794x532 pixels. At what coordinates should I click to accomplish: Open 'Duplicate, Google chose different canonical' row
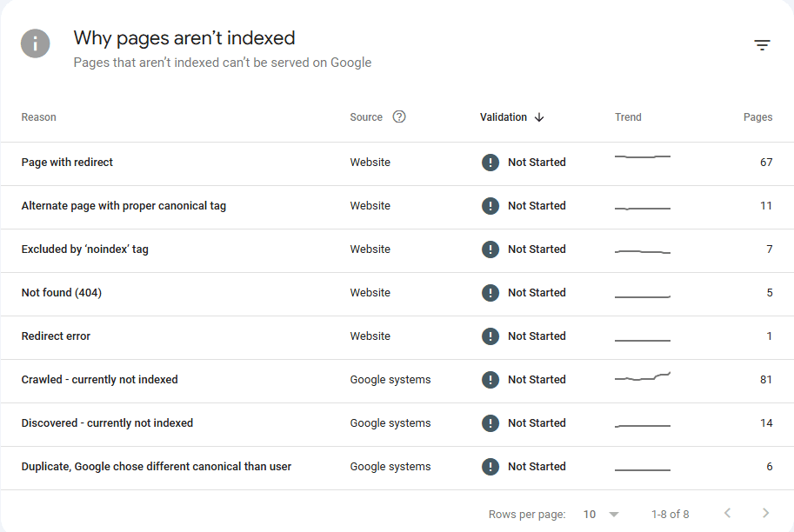point(156,467)
